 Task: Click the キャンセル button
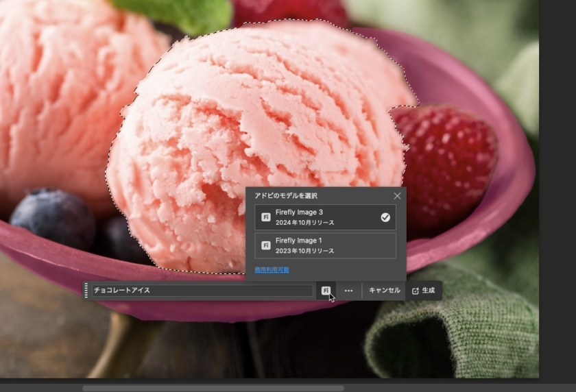pos(384,291)
